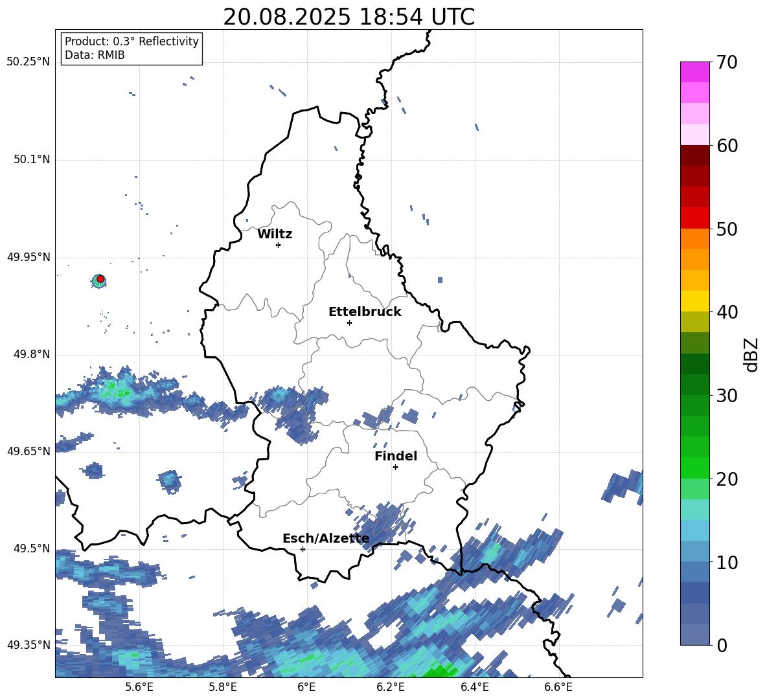Click the light blue colorbar segment above 10
This screenshot has width=767, height=700.
(694, 551)
